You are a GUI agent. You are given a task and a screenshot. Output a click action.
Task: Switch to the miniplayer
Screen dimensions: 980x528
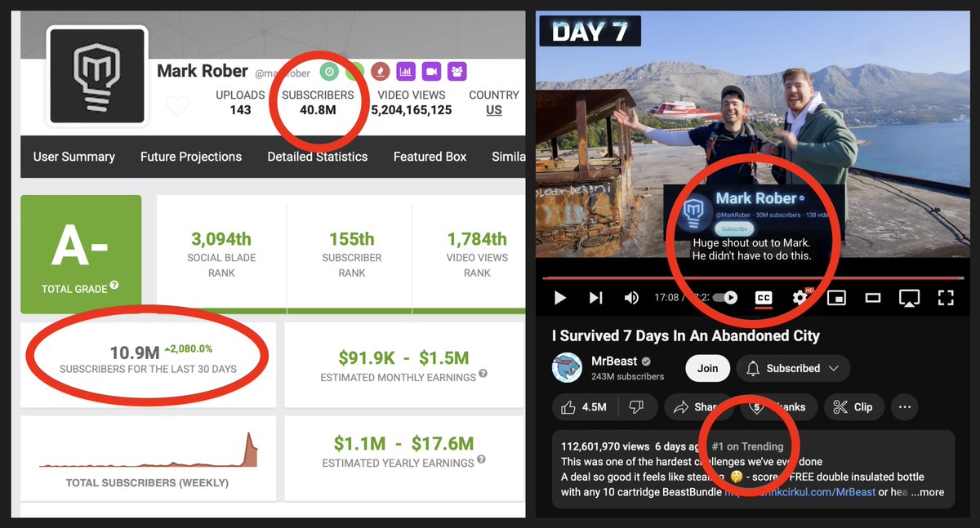(x=836, y=298)
